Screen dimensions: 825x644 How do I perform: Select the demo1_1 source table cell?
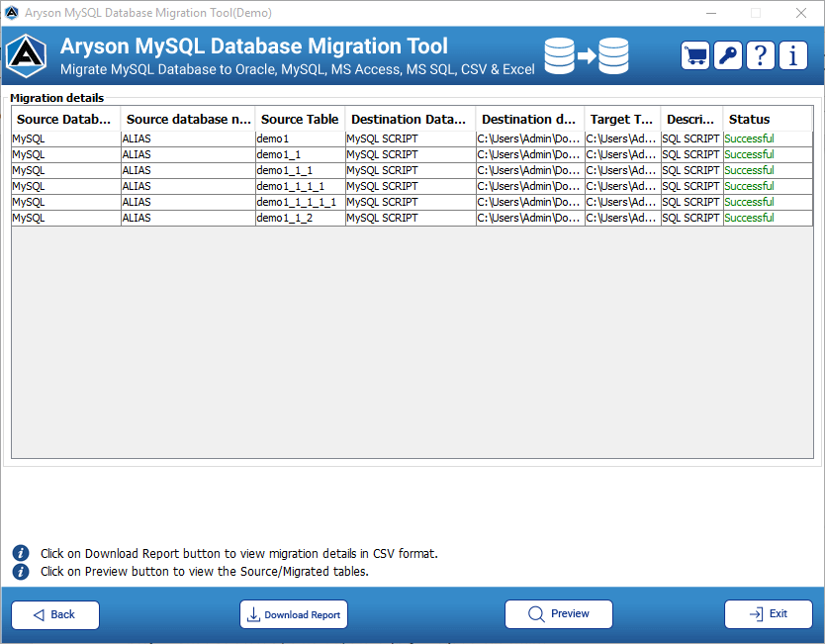pyautogui.click(x=300, y=154)
